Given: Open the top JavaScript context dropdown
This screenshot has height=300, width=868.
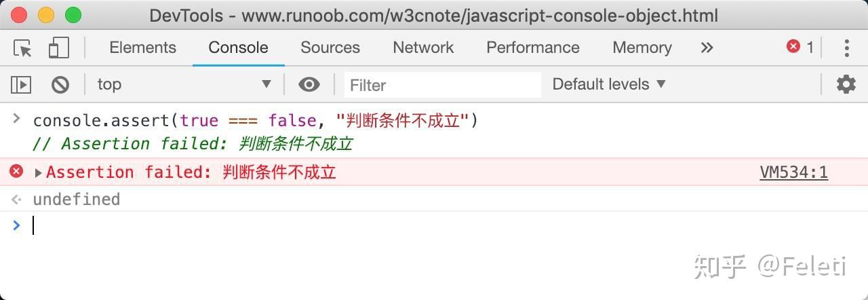Looking at the screenshot, I should click(x=184, y=84).
